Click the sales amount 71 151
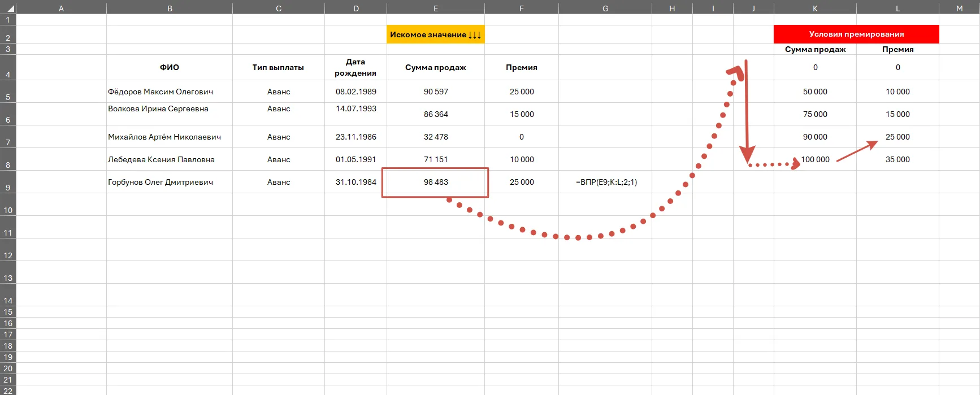The width and height of the screenshot is (980, 395). (x=436, y=159)
